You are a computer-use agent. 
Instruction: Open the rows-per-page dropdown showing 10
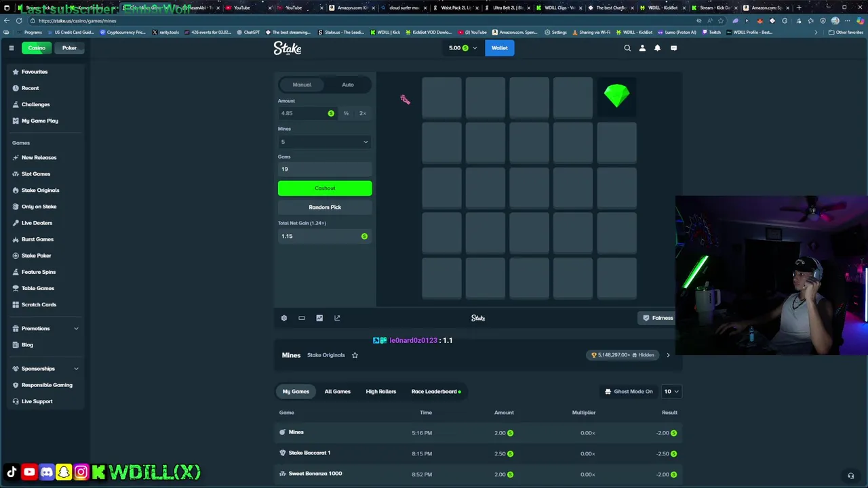(x=671, y=391)
